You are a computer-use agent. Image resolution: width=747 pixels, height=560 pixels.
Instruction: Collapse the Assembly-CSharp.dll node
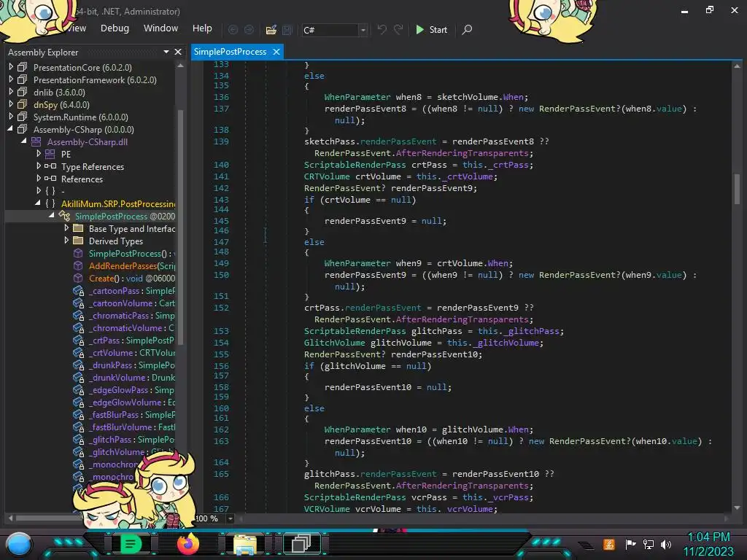tap(24, 141)
